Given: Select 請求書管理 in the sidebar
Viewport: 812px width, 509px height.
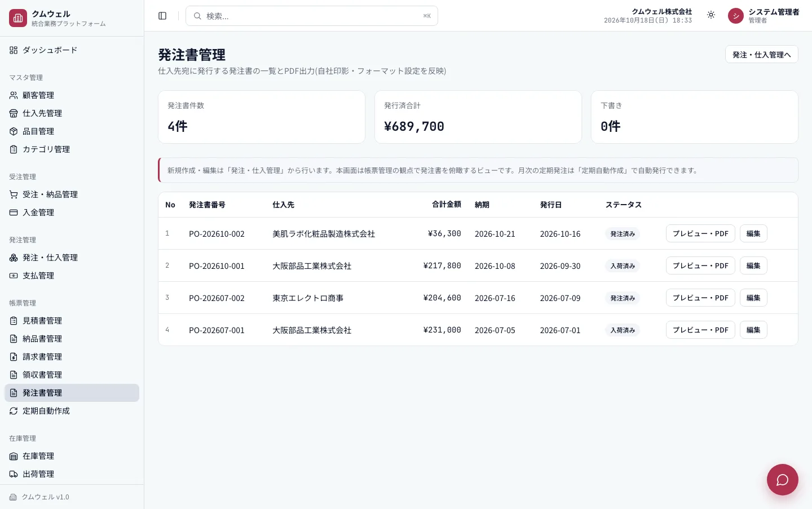Looking at the screenshot, I should click(72, 357).
